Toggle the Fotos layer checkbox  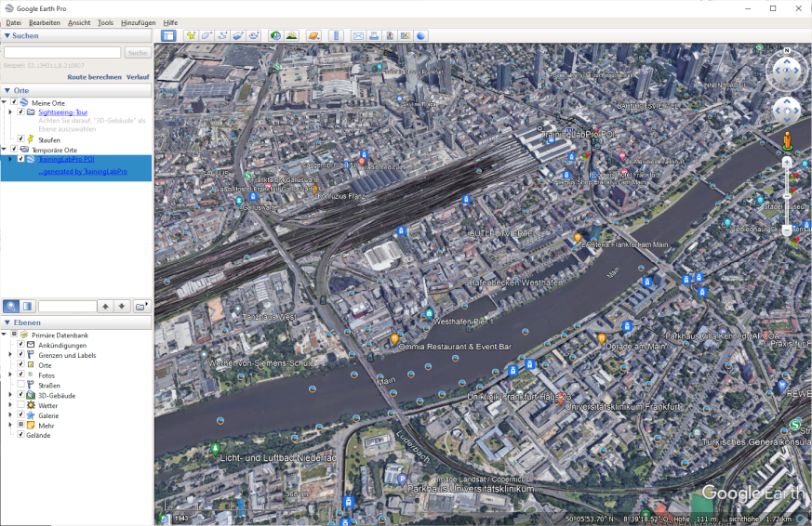(21, 375)
